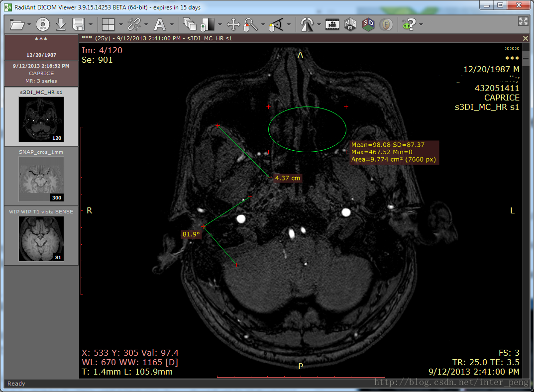Click the 'WL: 670 WW: 1165' overlay text
534x392 pixels.
pyautogui.click(x=130, y=362)
